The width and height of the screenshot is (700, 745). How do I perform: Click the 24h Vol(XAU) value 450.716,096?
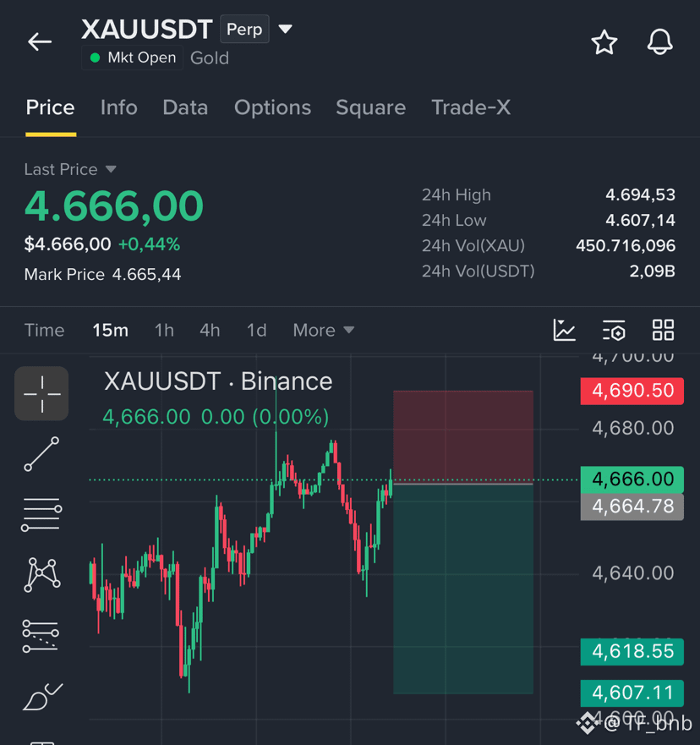click(x=626, y=245)
